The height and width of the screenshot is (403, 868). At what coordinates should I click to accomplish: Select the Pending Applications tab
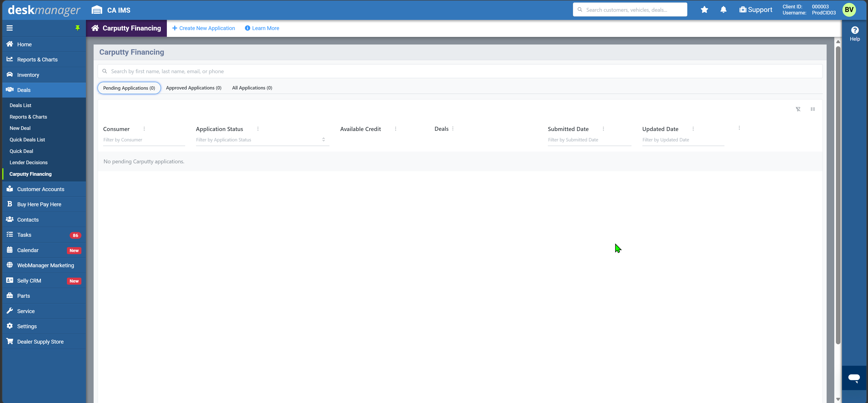[129, 88]
